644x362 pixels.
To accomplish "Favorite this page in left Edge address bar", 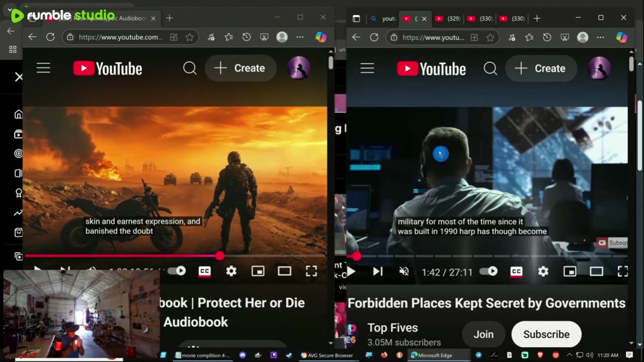I will pos(189,37).
